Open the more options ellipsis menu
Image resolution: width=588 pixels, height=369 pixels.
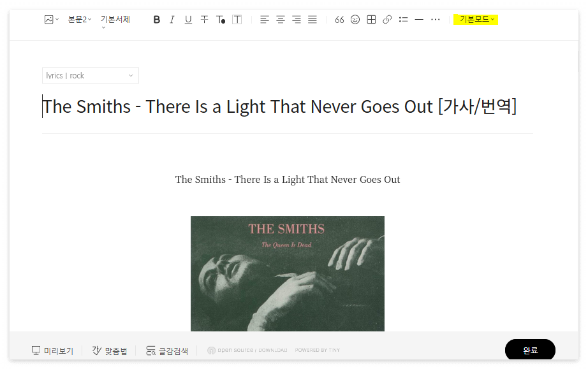pos(436,20)
